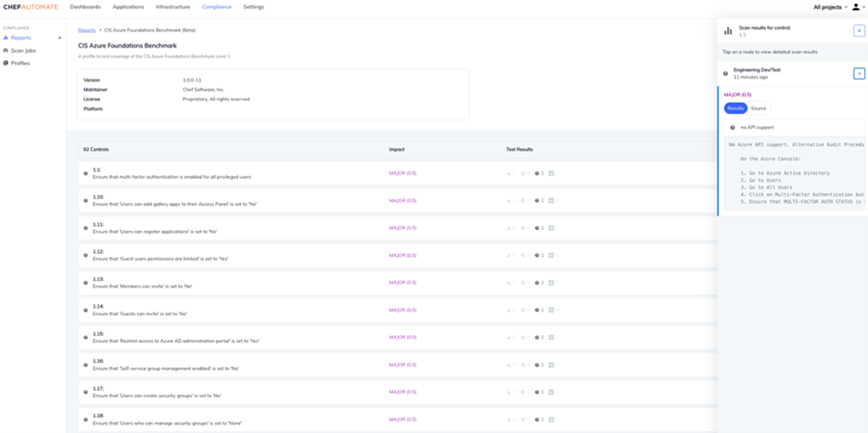This screenshot has height=433, width=868.
Task: Click waived square icon in control 1.12 row
Action: 552,255
